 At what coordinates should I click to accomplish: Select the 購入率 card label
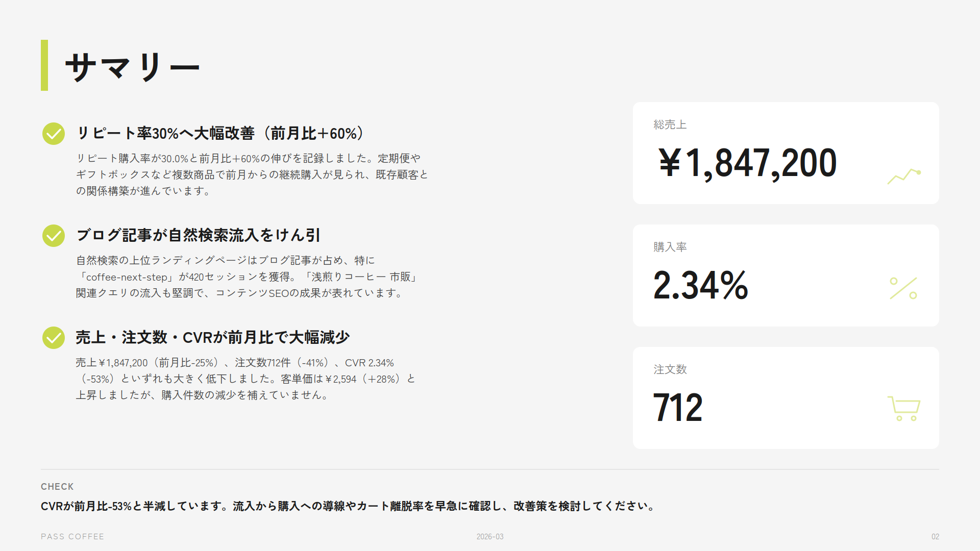670,247
